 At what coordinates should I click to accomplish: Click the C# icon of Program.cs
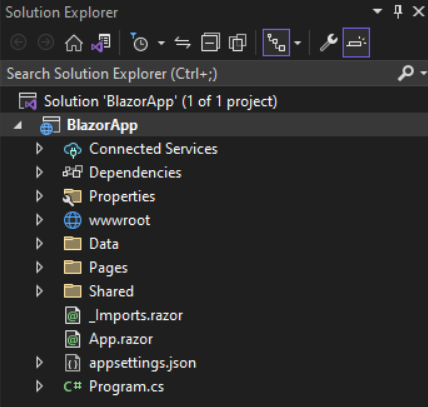73,387
